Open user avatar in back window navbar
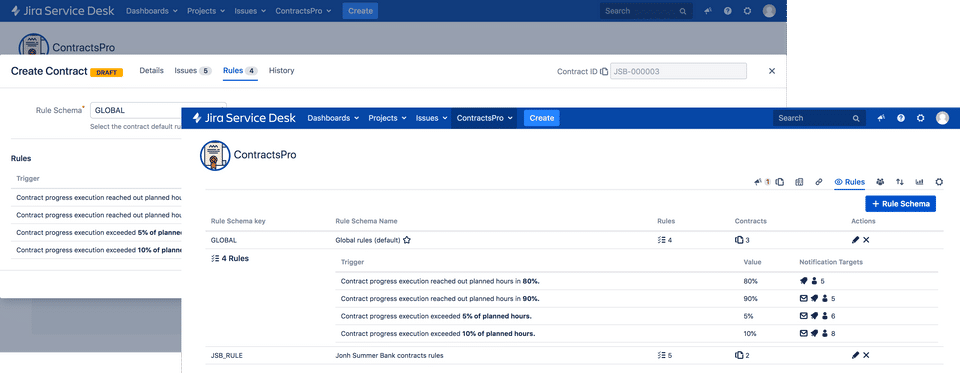 pos(769,10)
